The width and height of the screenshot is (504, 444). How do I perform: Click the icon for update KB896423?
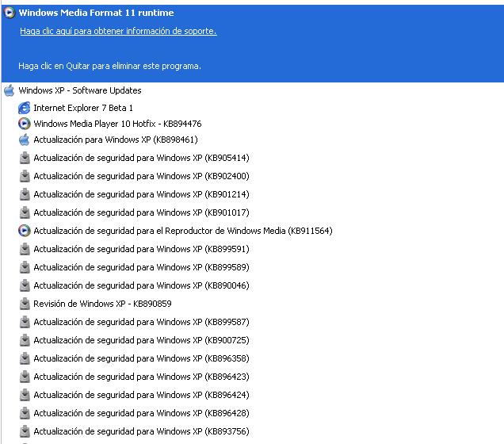coord(25,377)
